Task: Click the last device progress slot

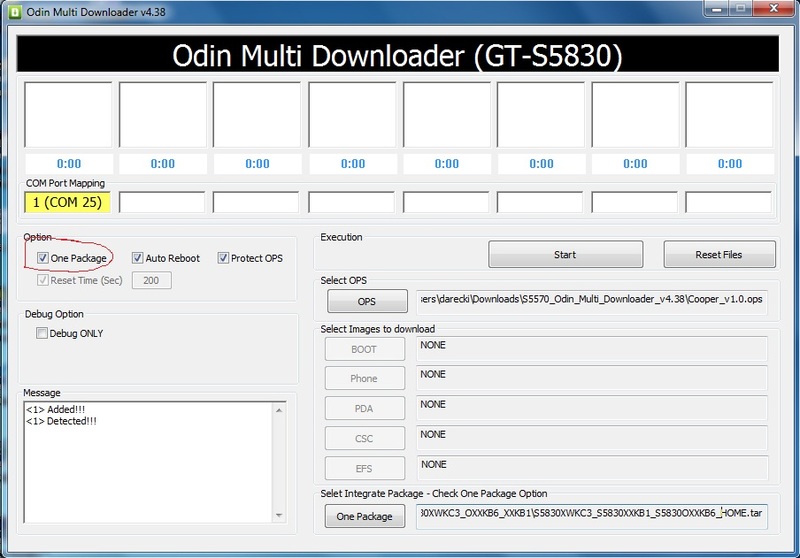Action: point(730,115)
